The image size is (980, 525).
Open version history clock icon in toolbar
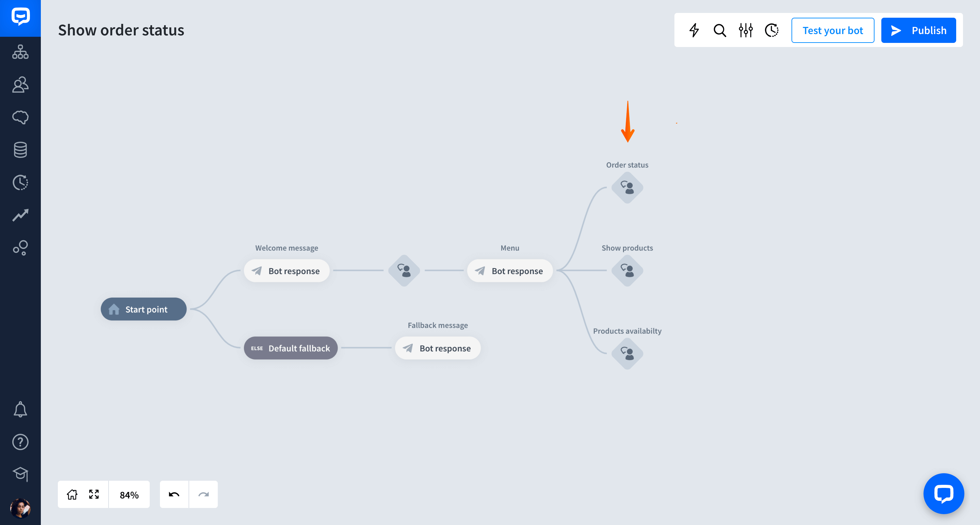click(x=771, y=30)
